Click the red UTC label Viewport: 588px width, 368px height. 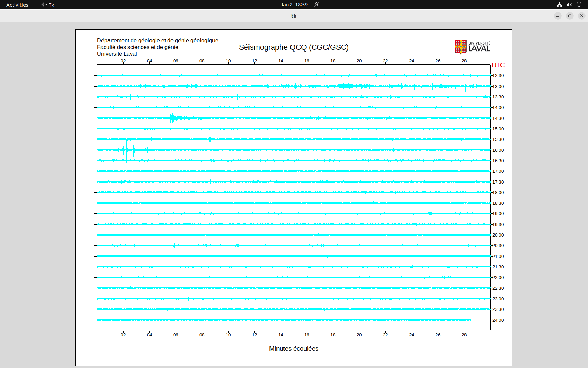(x=498, y=65)
